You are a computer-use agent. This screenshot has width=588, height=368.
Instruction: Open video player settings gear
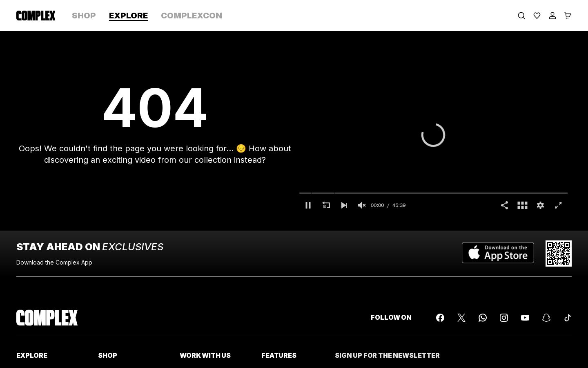(x=541, y=205)
